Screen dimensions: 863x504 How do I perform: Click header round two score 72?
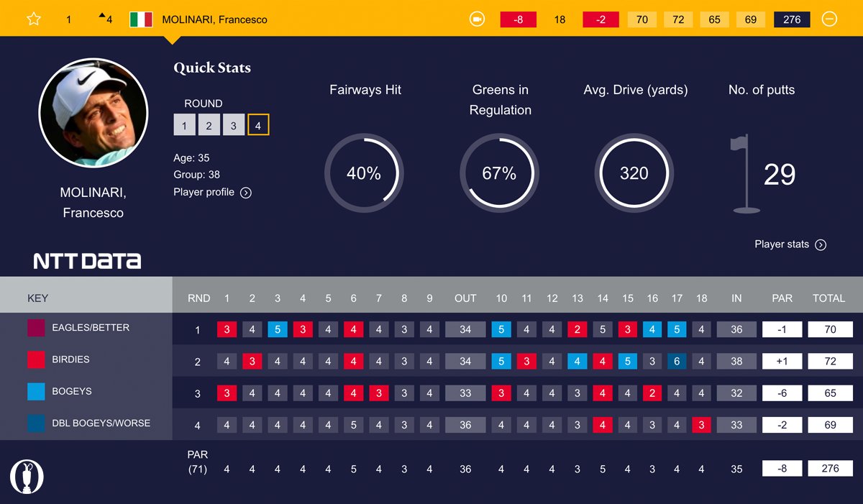tap(678, 19)
